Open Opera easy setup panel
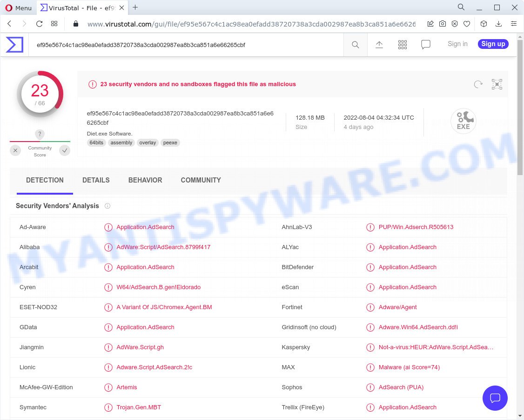Screen dimensions: 524x420 coord(514,23)
